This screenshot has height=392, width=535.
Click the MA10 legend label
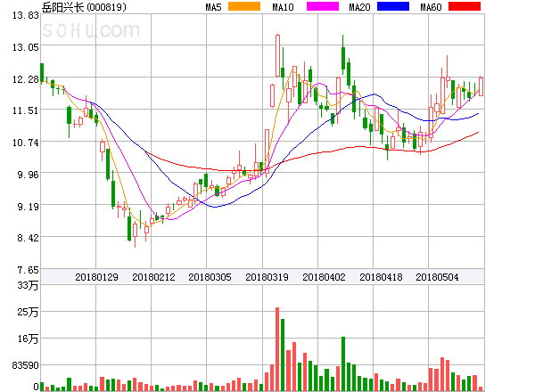click(x=283, y=7)
